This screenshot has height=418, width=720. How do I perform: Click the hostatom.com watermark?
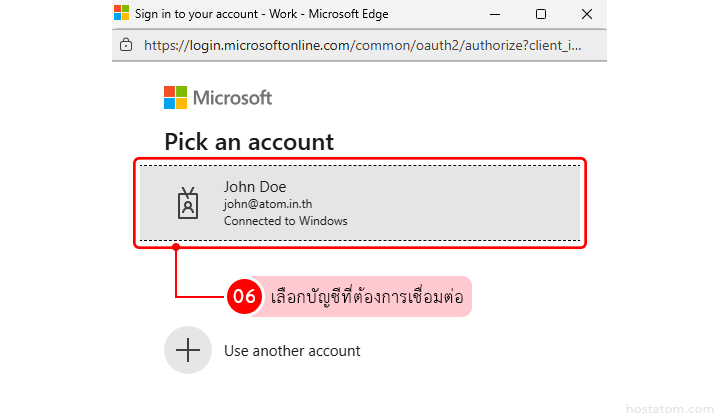(667, 408)
